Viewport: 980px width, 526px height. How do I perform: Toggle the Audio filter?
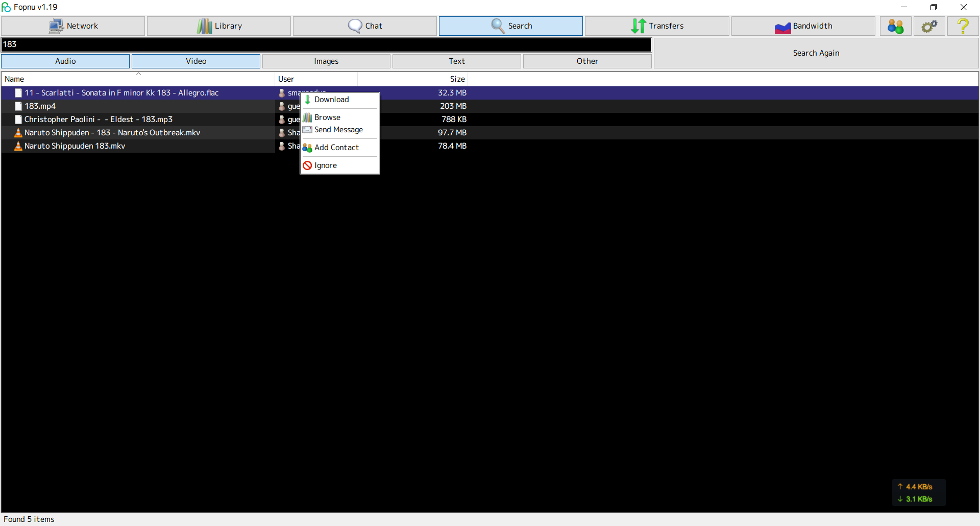(x=65, y=61)
